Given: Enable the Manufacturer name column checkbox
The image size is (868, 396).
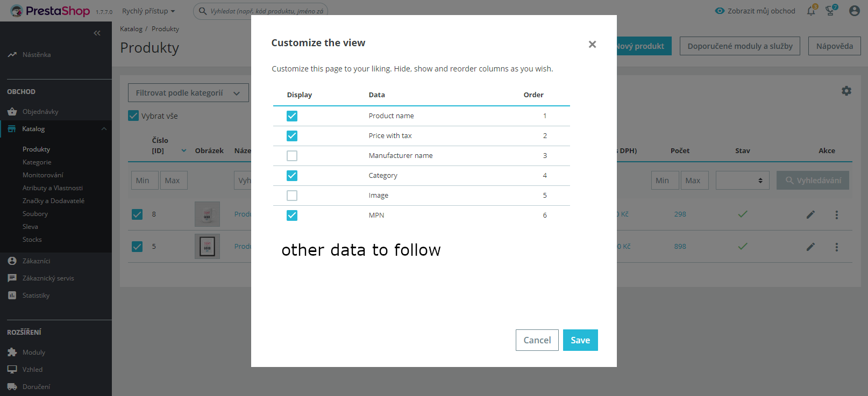Looking at the screenshot, I should (x=292, y=156).
